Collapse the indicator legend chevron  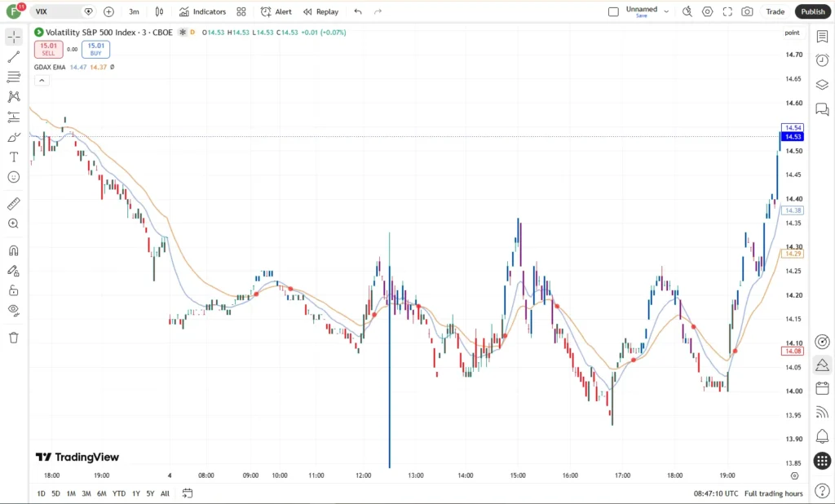[x=42, y=81]
